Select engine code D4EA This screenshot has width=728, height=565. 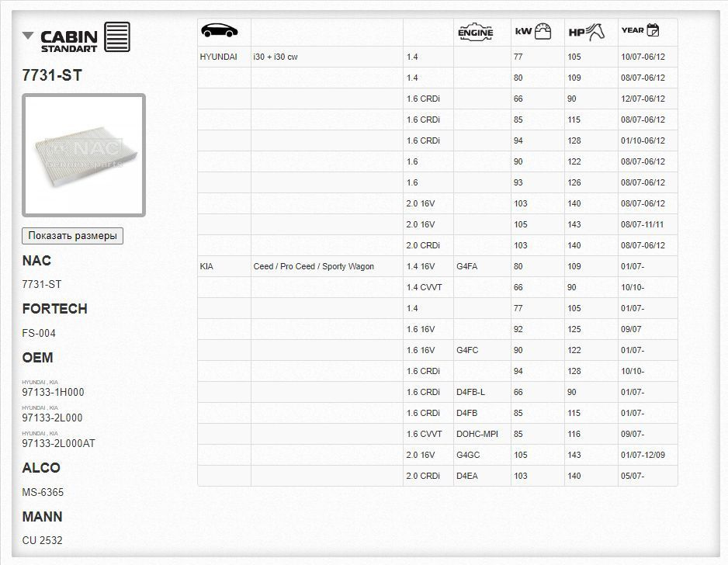(466, 476)
